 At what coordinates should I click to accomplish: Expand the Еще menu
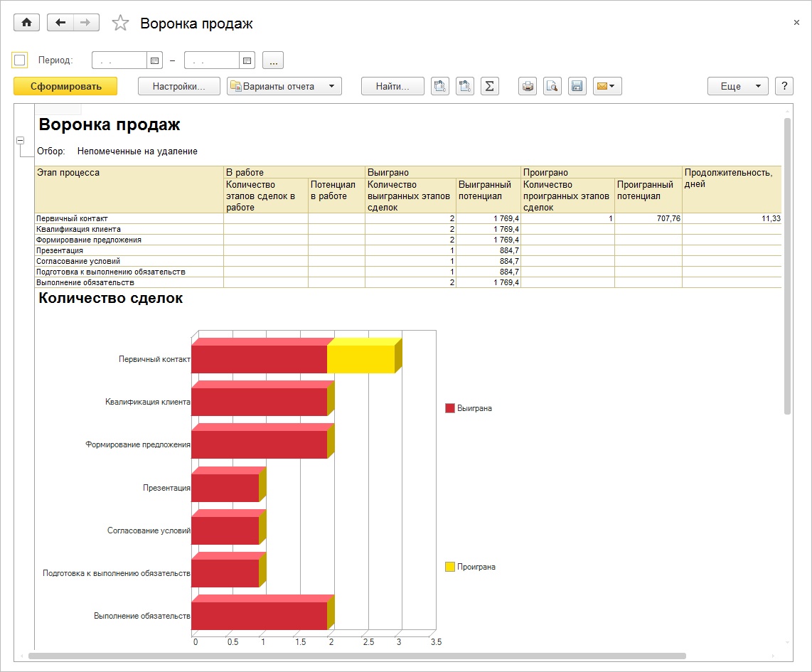pos(737,86)
